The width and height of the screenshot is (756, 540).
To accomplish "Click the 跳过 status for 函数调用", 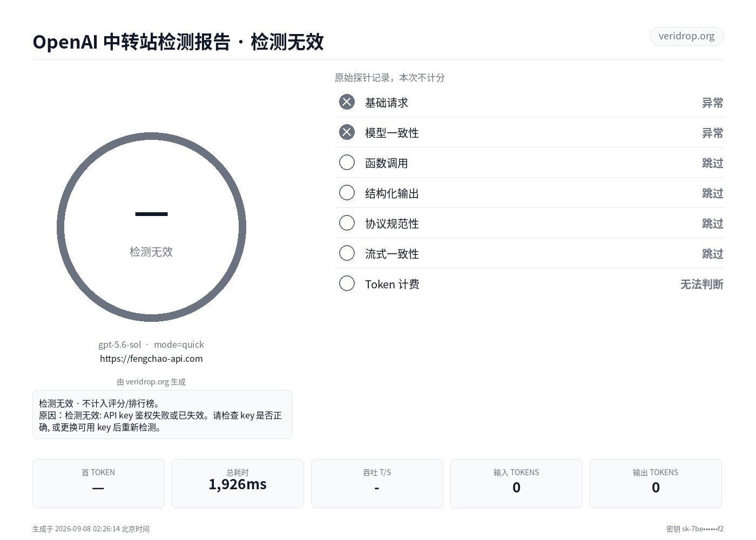I will (712, 163).
